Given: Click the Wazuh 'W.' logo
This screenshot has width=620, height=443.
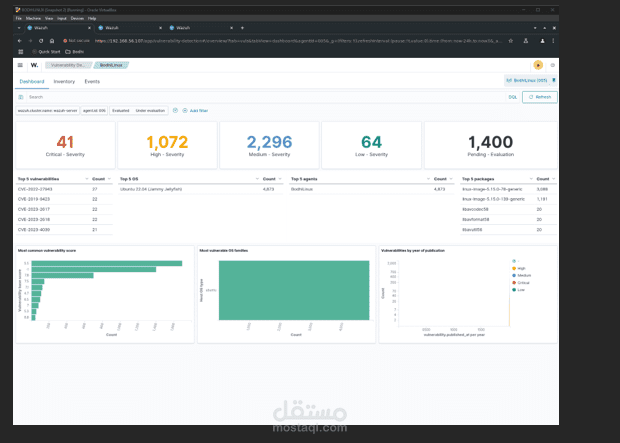Looking at the screenshot, I should 34,65.
